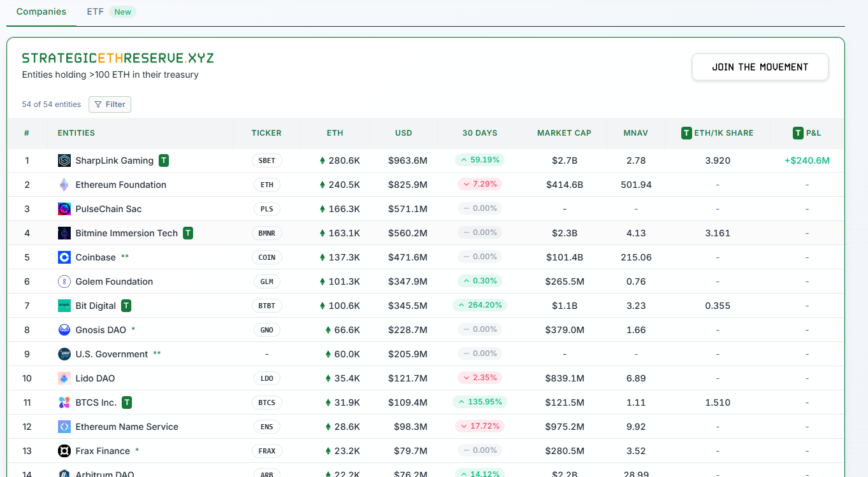
Task: Click the T icon in P&L header
Action: point(798,133)
